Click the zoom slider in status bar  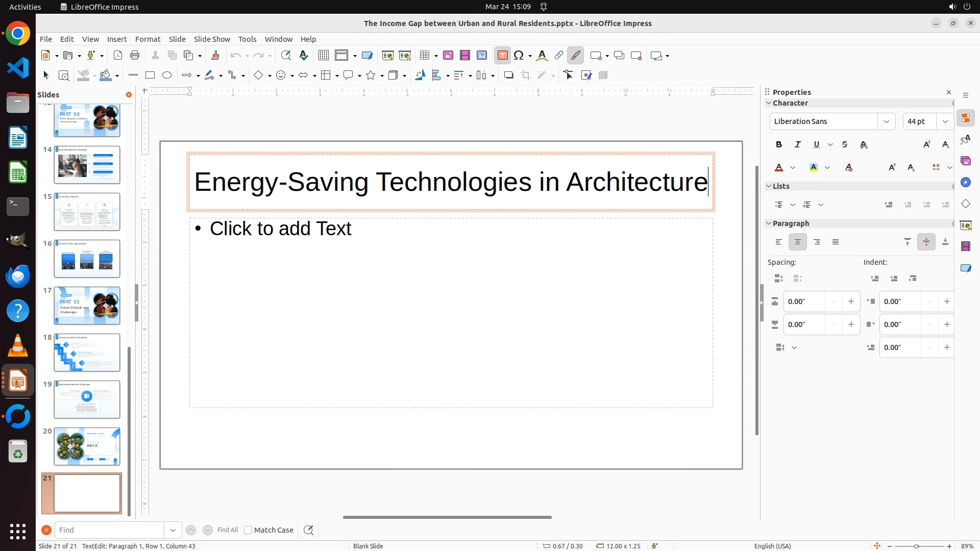[x=916, y=546]
